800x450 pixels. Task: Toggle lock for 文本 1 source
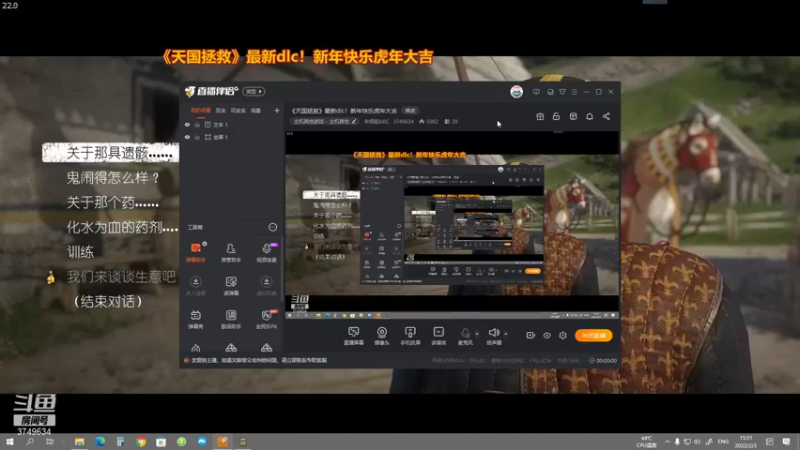(x=197, y=124)
